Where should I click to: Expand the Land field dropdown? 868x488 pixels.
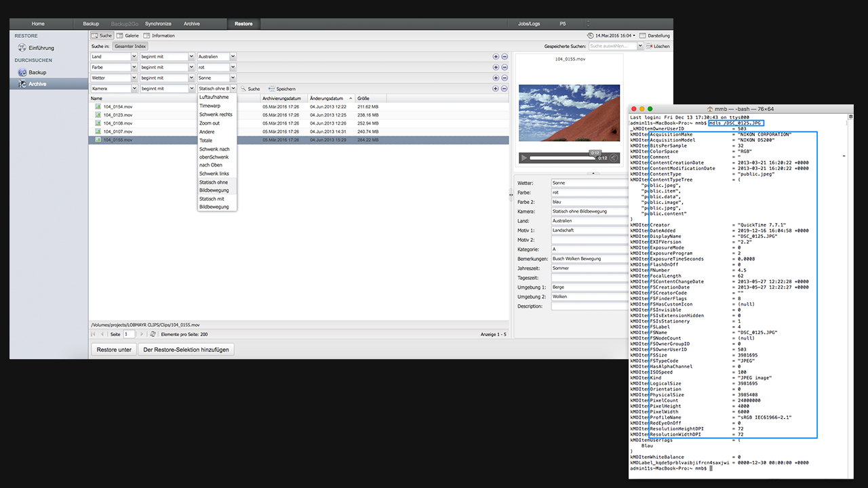coord(134,57)
